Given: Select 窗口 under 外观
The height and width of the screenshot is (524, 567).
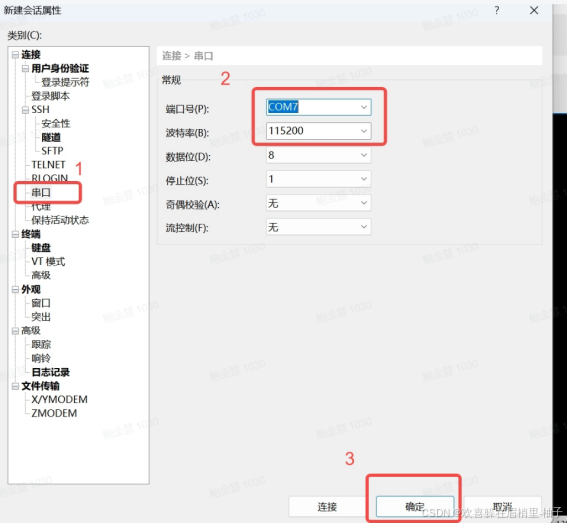Looking at the screenshot, I should coord(41,303).
